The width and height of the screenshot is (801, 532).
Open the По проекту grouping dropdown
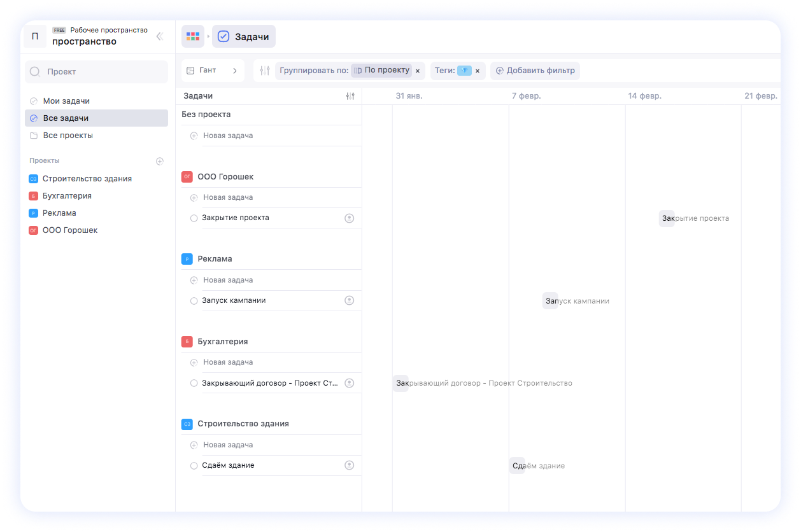[x=381, y=71]
